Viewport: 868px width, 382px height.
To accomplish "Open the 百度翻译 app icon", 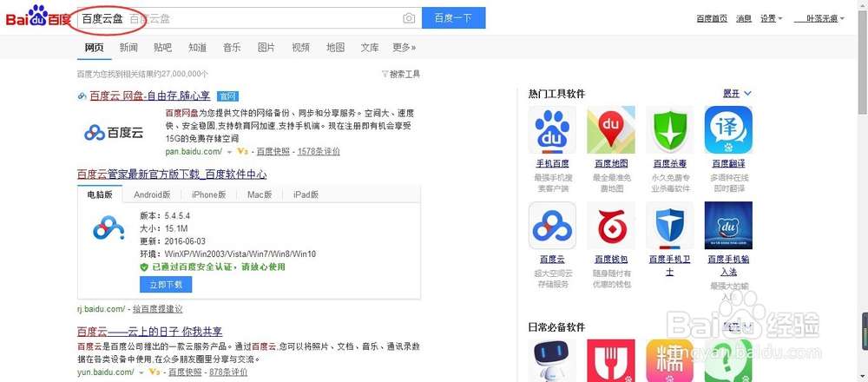I will pos(728,130).
